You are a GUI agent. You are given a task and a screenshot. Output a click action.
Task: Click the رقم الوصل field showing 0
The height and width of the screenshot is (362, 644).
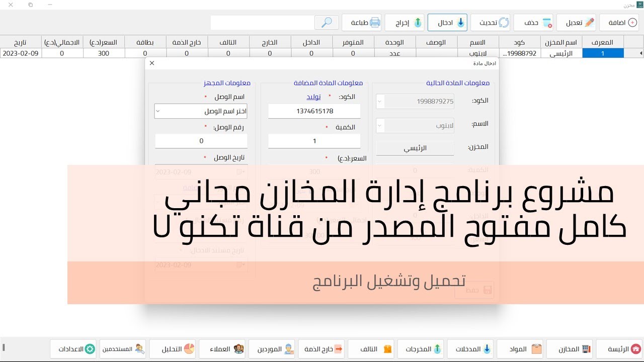pos(201,141)
